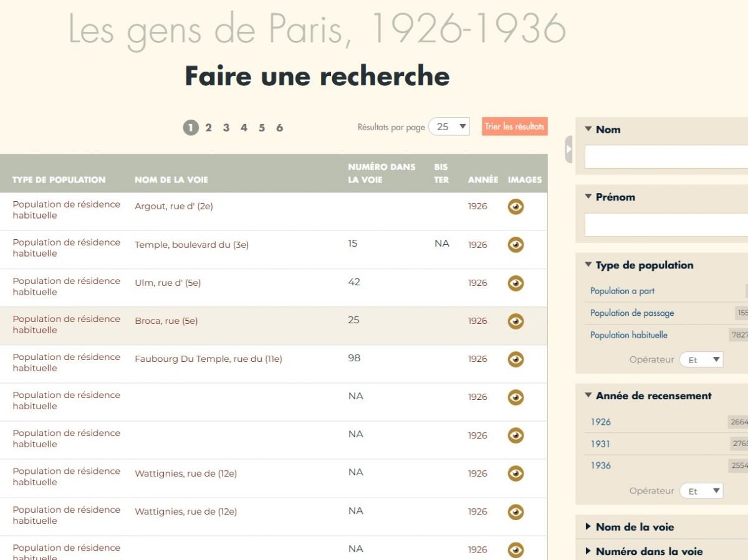View images for Temple, boulevard du entry
This screenshot has height=560, width=748.
coord(515,245)
